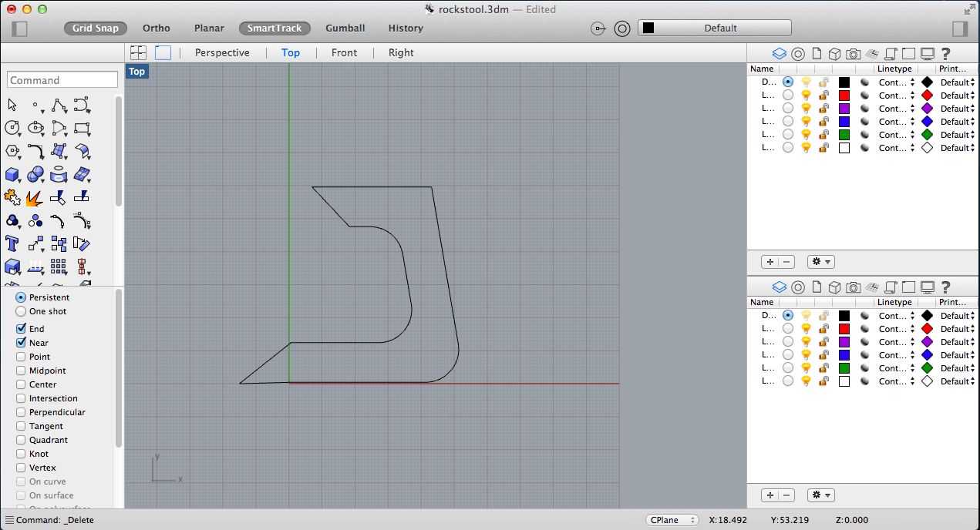Viewport: 980px width, 530px height.
Task: Open the Layers panel icon in upper panel
Action: 779,53
